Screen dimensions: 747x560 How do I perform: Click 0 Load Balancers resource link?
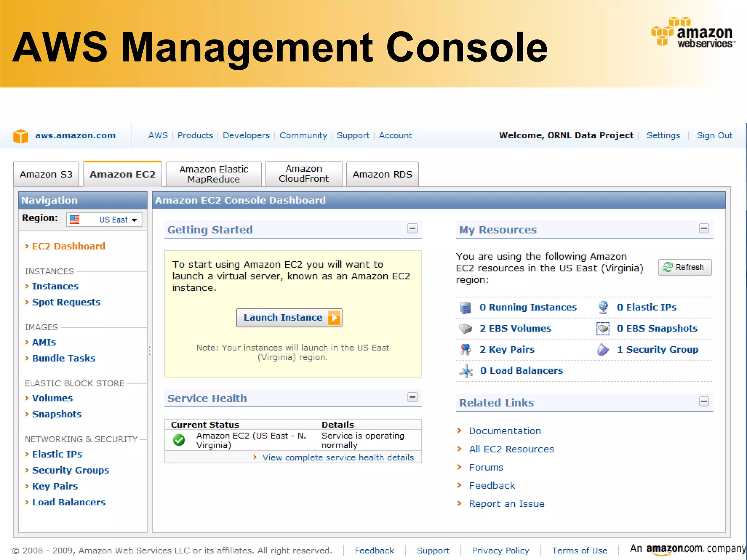pyautogui.click(x=522, y=371)
